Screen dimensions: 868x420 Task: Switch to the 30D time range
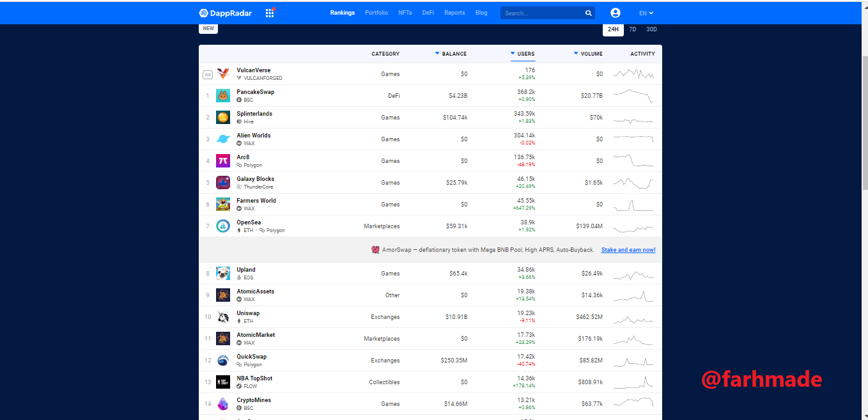pyautogui.click(x=651, y=29)
